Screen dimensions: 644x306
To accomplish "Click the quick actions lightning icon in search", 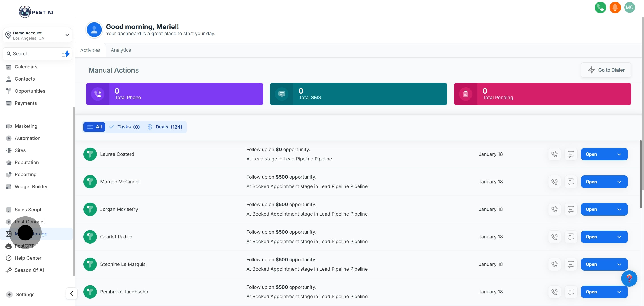I will pyautogui.click(x=66, y=53).
